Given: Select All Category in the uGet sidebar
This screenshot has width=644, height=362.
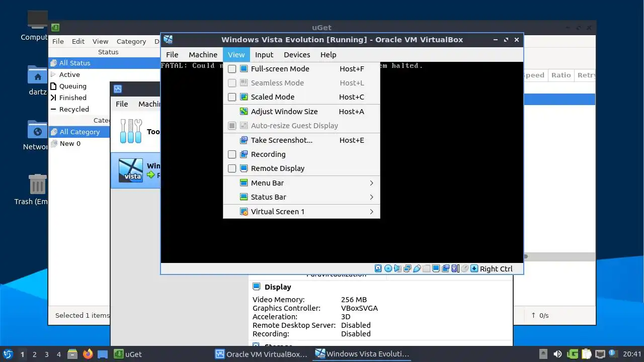Looking at the screenshot, I should (x=79, y=132).
